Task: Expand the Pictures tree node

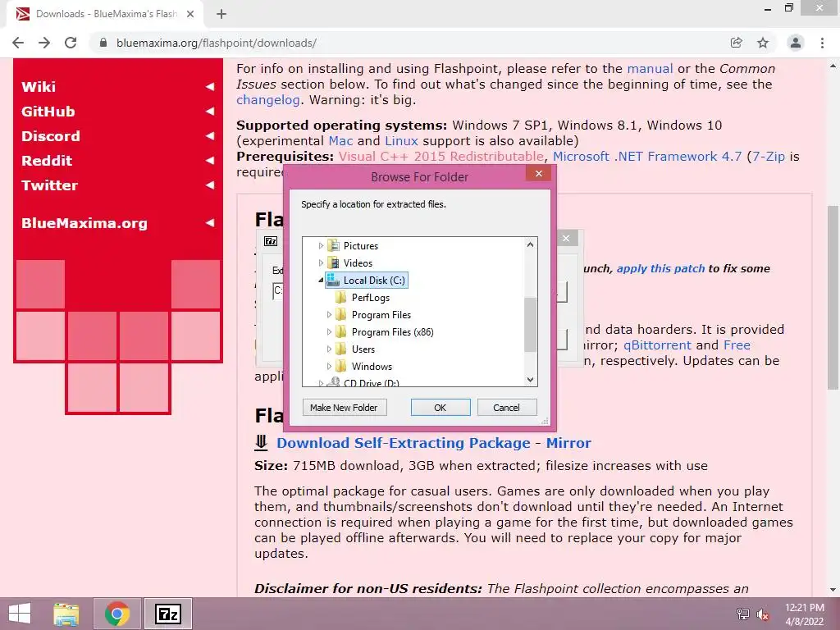Action: click(x=321, y=246)
